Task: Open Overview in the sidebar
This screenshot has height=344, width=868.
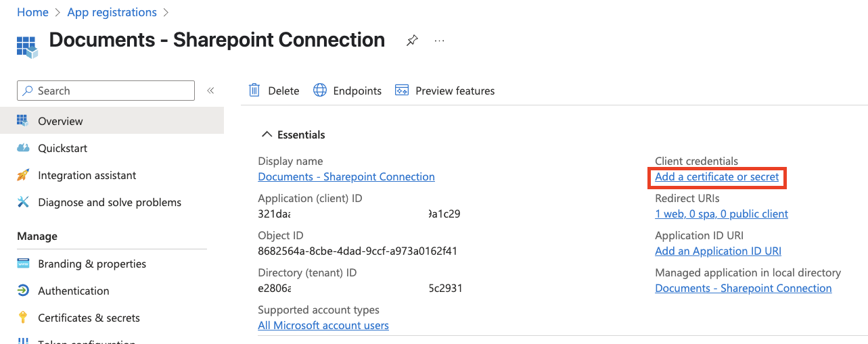Action: [x=112, y=121]
